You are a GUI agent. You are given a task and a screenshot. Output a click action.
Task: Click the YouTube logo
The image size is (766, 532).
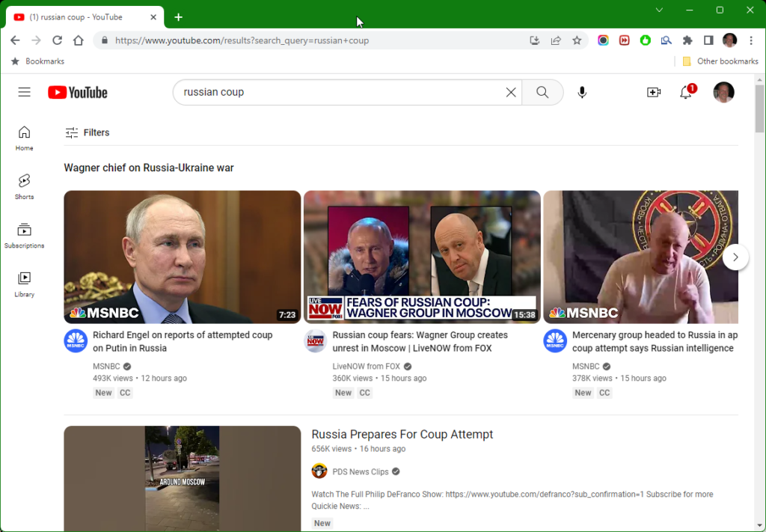(x=78, y=92)
